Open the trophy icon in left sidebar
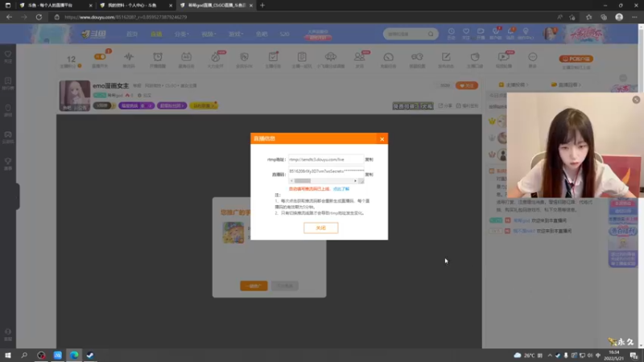This screenshot has width=644, height=362. 8,163
